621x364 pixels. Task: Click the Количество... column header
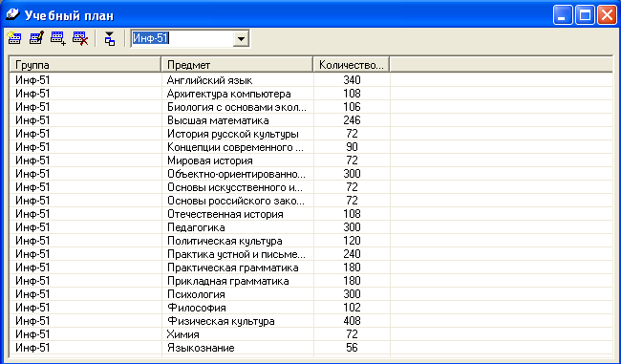tap(352, 65)
